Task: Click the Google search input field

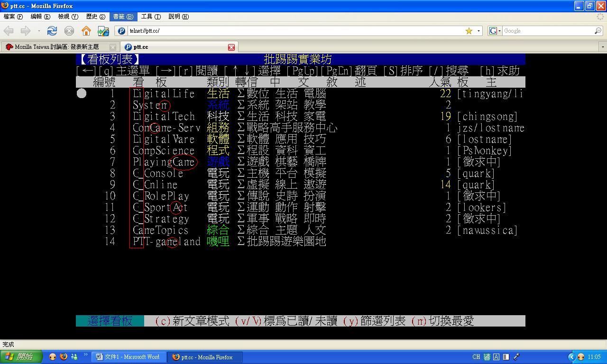Action: pos(548,31)
